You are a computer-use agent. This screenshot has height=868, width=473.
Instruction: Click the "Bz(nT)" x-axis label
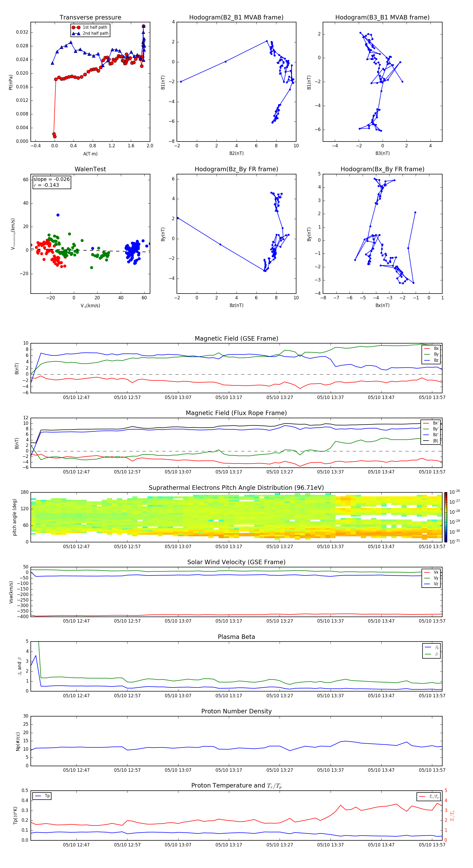236,306
